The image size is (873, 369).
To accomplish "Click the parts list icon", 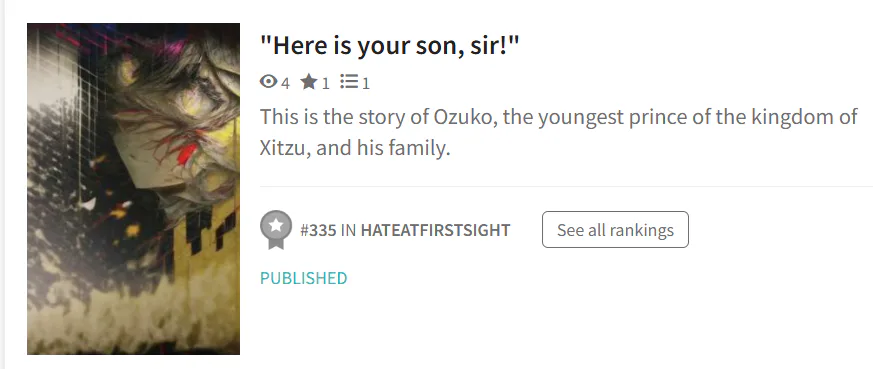I will [349, 82].
